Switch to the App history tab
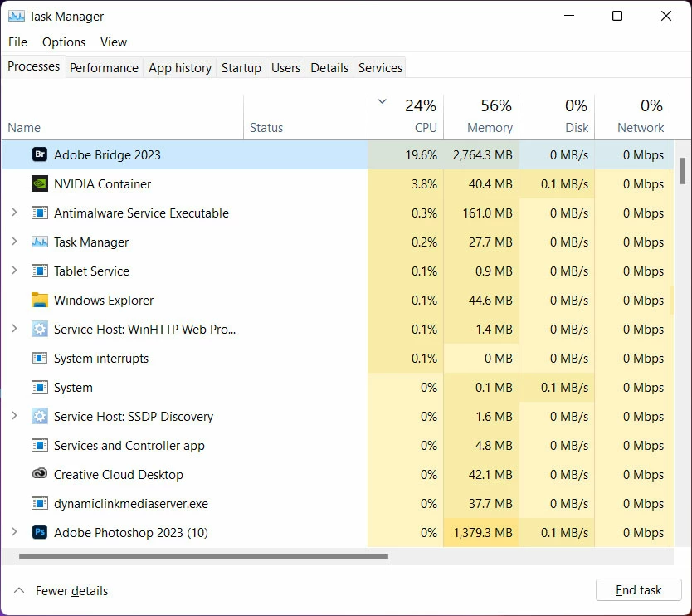 point(180,67)
